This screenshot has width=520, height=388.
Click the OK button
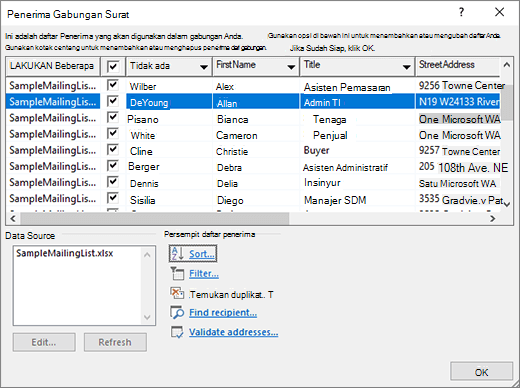(481, 372)
